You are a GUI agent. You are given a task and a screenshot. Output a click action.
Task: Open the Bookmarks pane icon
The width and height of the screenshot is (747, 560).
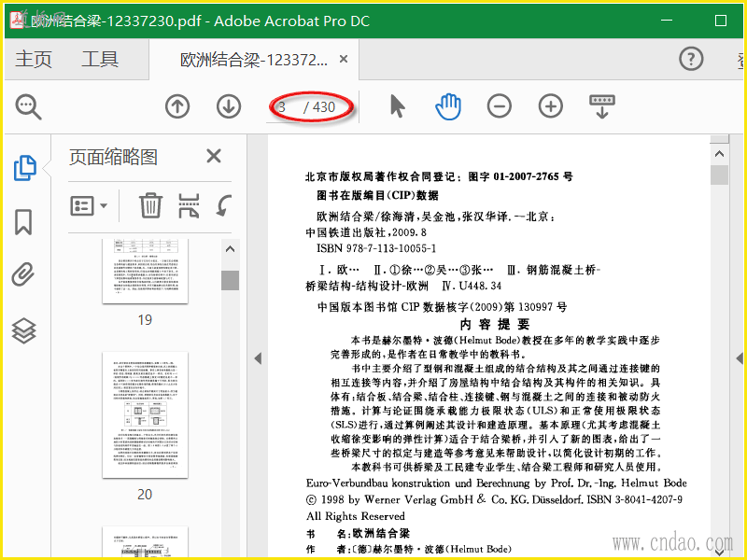point(23,222)
